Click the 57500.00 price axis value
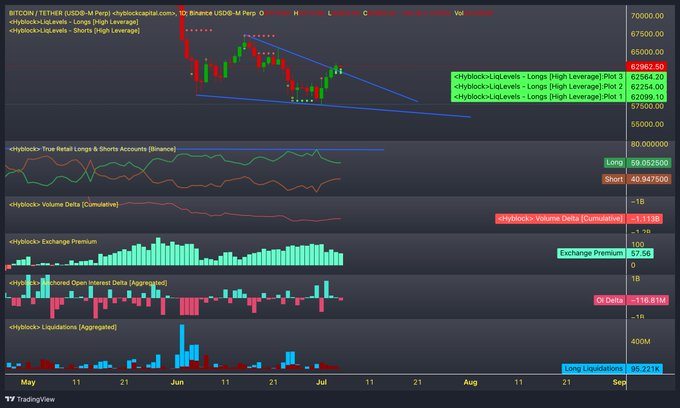This screenshot has width=680, height=408. point(647,106)
